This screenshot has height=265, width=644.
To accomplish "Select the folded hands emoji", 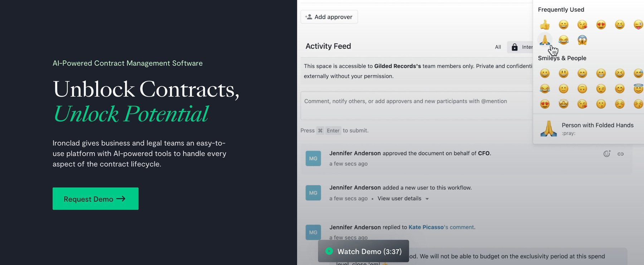I will click(545, 40).
